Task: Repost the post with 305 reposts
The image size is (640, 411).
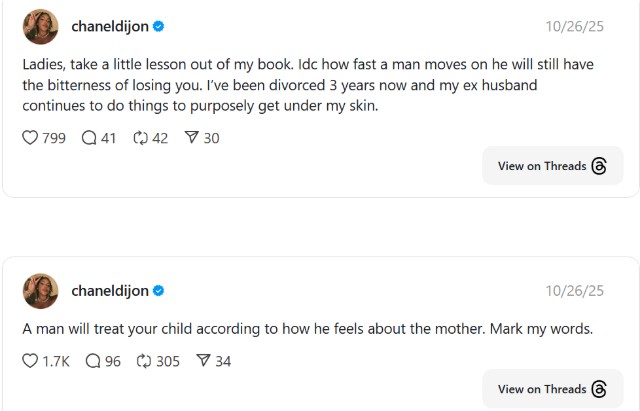Action: tap(145, 361)
